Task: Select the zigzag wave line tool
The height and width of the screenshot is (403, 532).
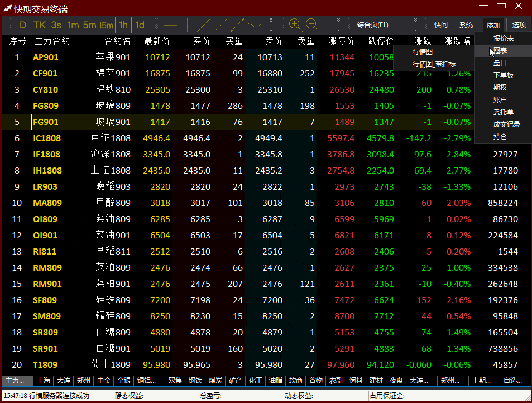Action: coord(255,25)
